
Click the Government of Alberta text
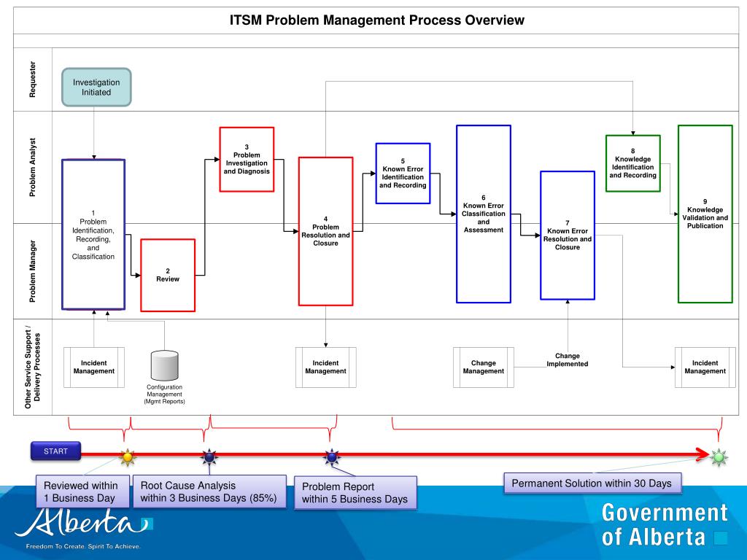click(664, 525)
